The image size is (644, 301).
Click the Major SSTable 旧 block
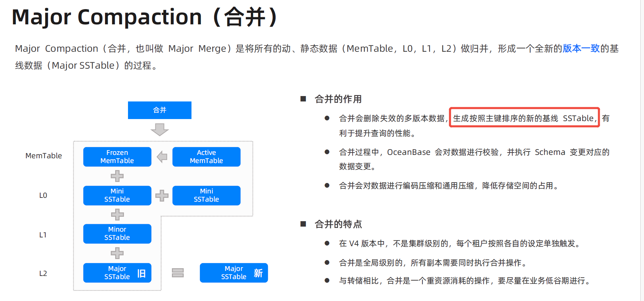pyautogui.click(x=117, y=273)
